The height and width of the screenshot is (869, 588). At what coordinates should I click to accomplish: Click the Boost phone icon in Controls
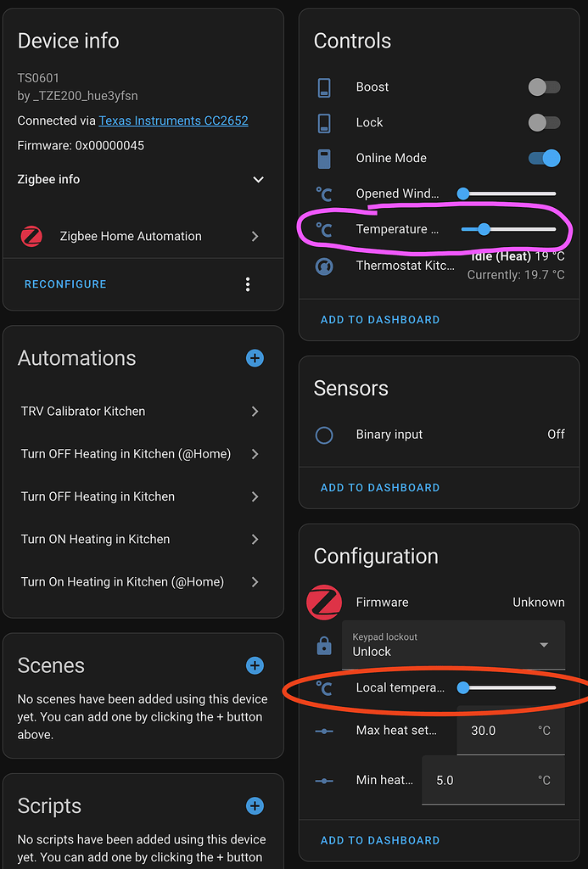(324, 87)
